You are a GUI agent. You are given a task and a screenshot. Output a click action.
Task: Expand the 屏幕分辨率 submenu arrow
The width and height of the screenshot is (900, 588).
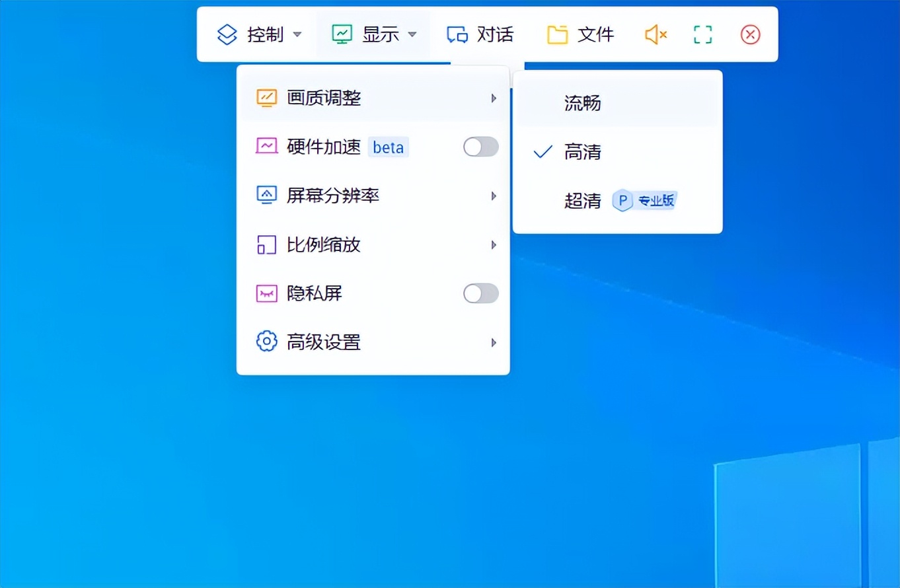pyautogui.click(x=494, y=196)
